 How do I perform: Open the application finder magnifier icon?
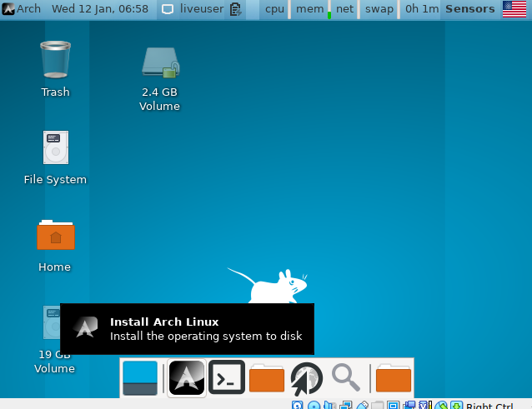pos(346,378)
